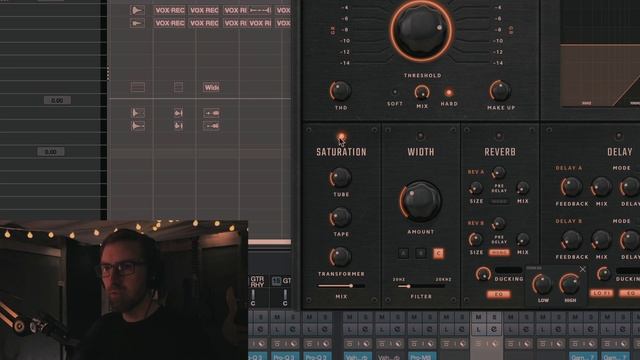The width and height of the screenshot is (640, 360).
Task: Click the Tube saturation knob
Action: tap(340, 178)
